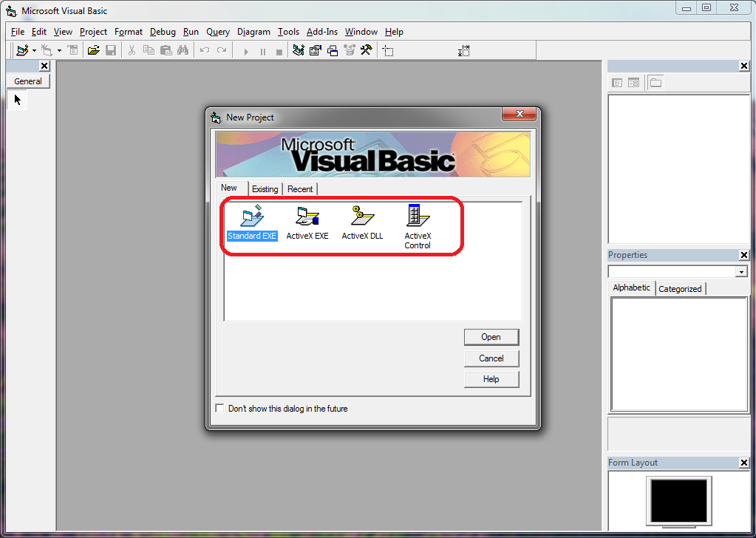This screenshot has height=538, width=756.
Task: Click the Paste toolbar icon
Action: point(166,50)
